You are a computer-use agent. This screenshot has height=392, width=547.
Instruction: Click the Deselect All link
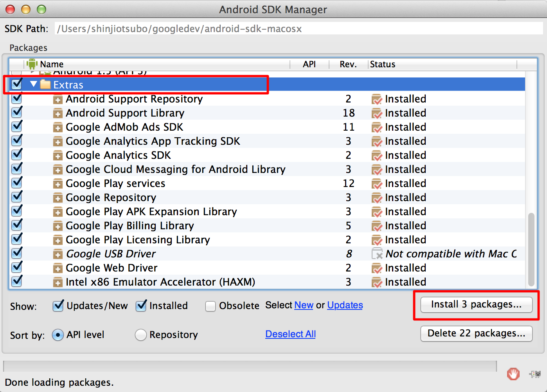tap(291, 334)
